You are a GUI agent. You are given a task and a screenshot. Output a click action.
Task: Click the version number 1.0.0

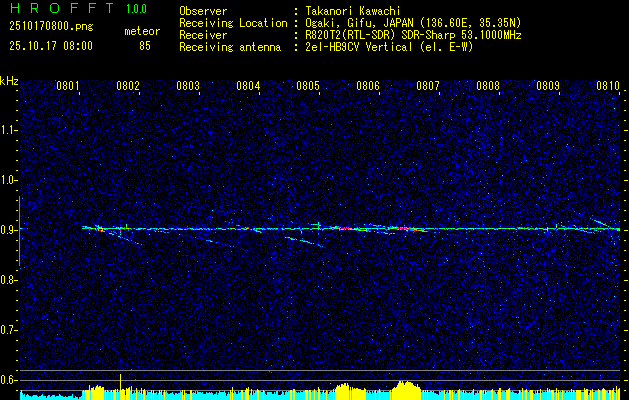[137, 9]
